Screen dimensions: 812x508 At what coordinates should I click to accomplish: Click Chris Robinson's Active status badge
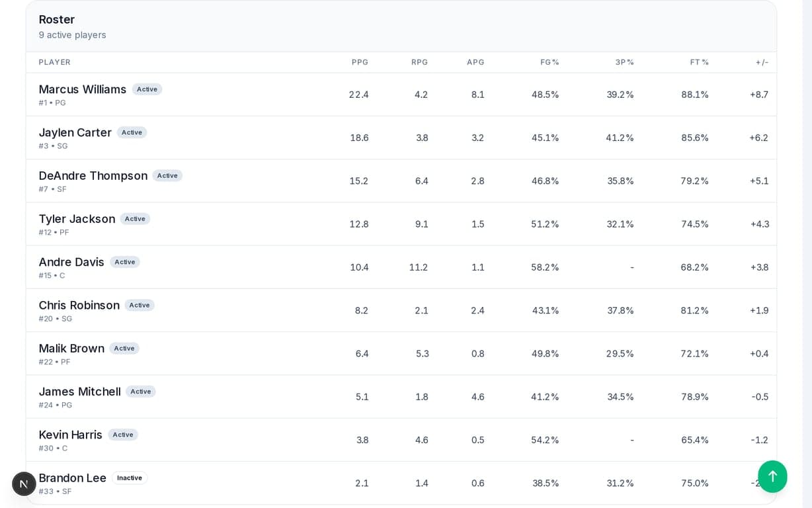pos(140,305)
